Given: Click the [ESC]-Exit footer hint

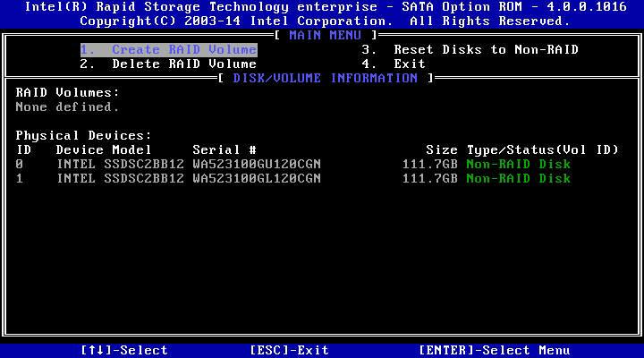Looking at the screenshot, I should [289, 350].
